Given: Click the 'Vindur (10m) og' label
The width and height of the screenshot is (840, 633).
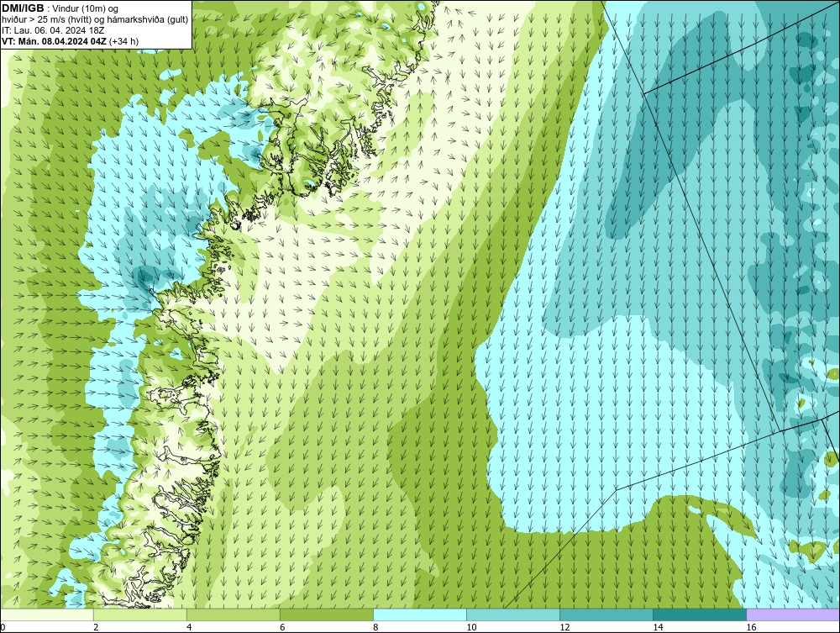Looking at the screenshot, I should (86, 8).
